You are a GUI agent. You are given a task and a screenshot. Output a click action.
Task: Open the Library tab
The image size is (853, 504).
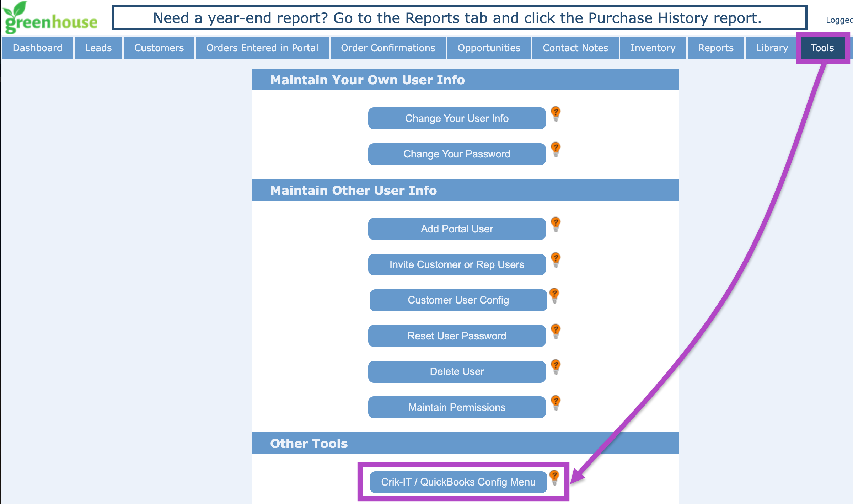772,48
